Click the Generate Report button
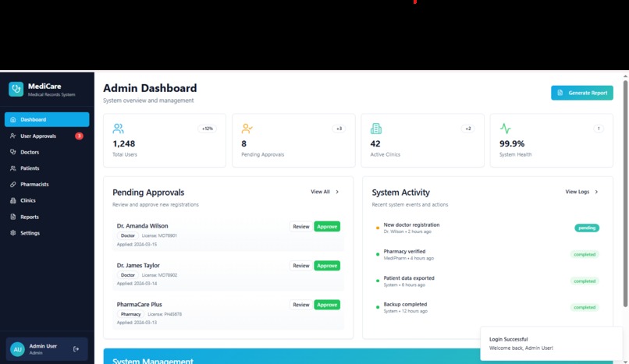The height and width of the screenshot is (364, 629). (x=581, y=93)
